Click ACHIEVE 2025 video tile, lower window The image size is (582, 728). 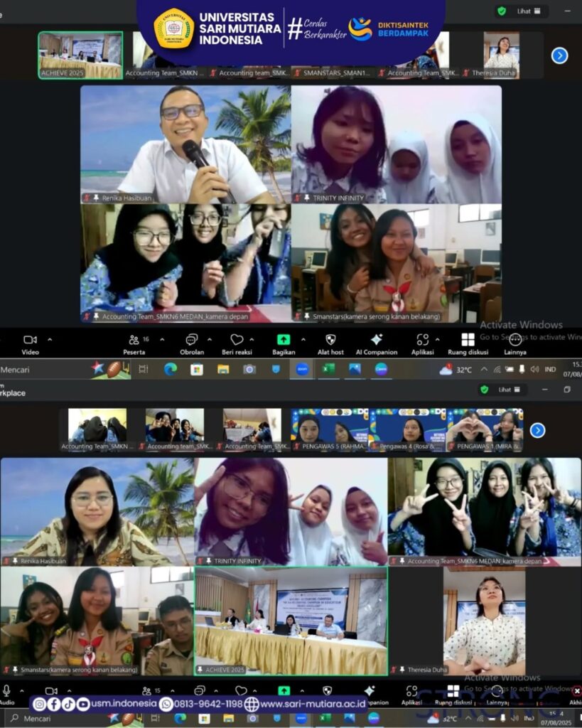[291, 621]
